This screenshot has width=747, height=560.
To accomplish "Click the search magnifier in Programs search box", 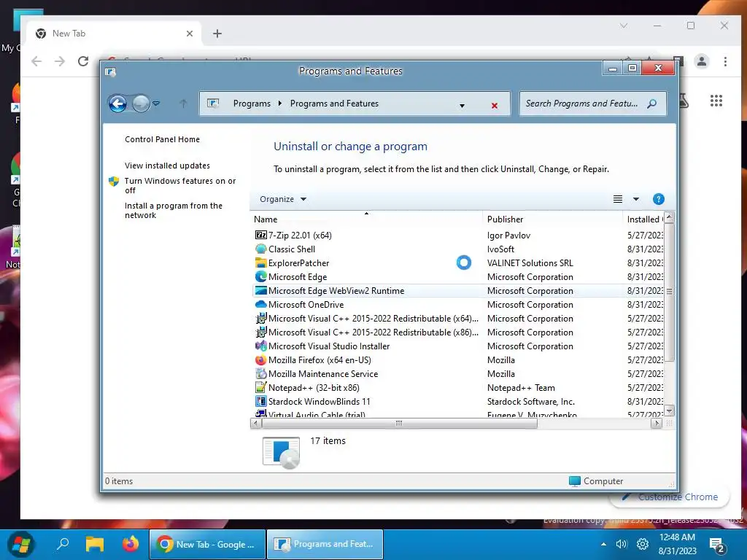I will point(651,104).
